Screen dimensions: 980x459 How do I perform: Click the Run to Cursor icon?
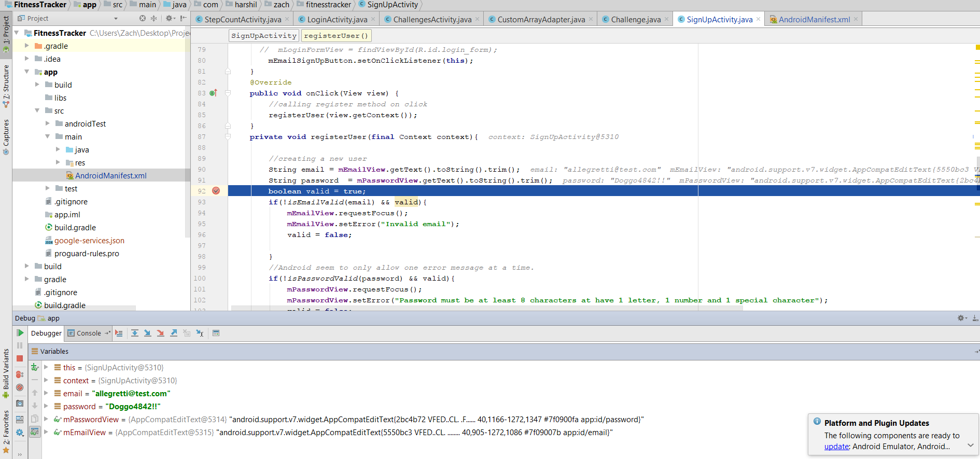tap(200, 333)
